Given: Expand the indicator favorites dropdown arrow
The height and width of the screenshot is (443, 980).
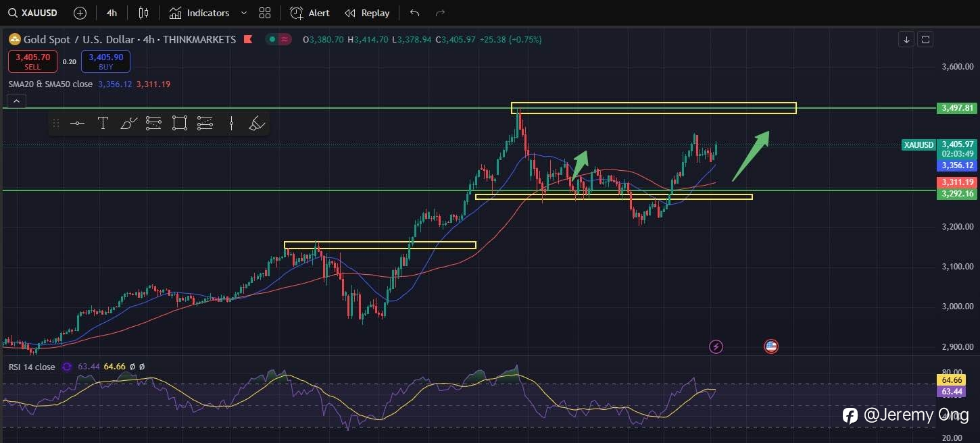Looking at the screenshot, I should coord(244,13).
